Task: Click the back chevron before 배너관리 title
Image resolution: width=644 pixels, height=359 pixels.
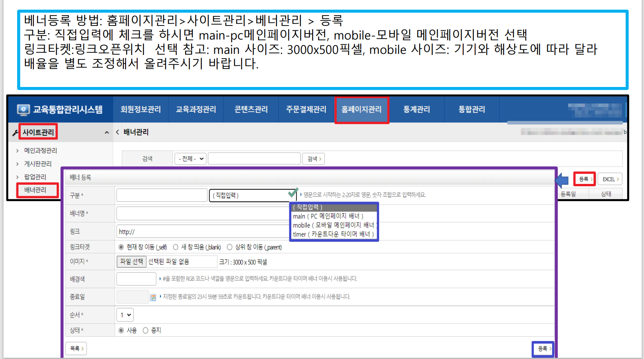Action: pyautogui.click(x=118, y=132)
